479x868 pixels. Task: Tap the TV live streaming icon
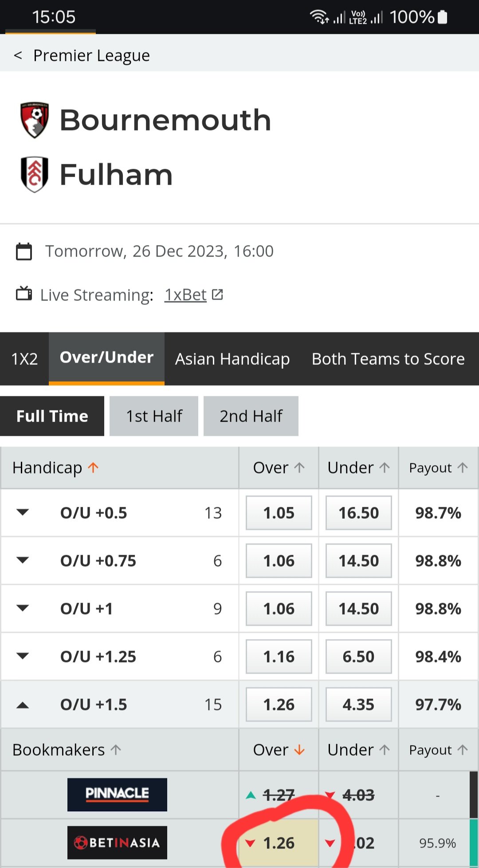click(x=24, y=294)
